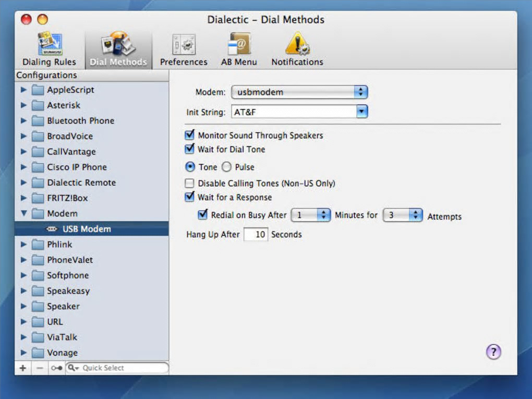The width and height of the screenshot is (532, 399).
Task: Click the Modem folder icon
Action: coord(38,213)
